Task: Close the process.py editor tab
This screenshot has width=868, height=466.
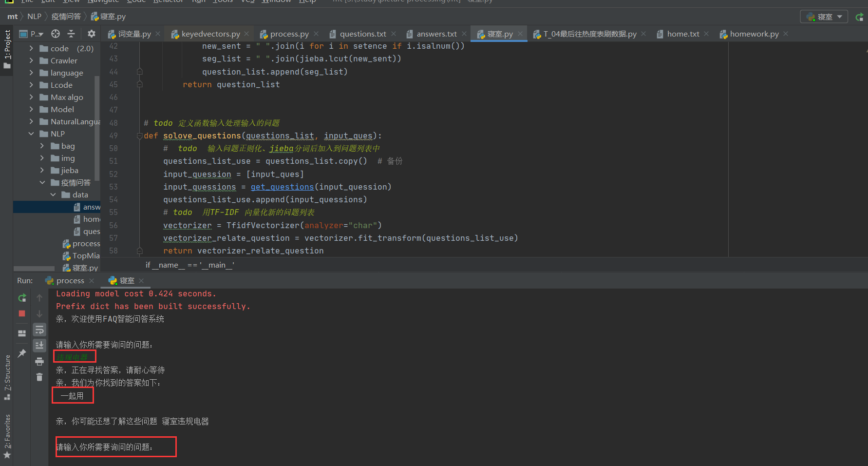Action: click(x=316, y=34)
